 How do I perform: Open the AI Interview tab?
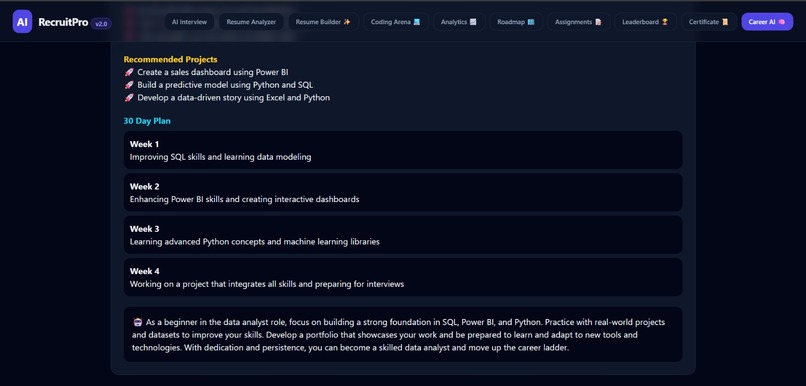tap(189, 22)
